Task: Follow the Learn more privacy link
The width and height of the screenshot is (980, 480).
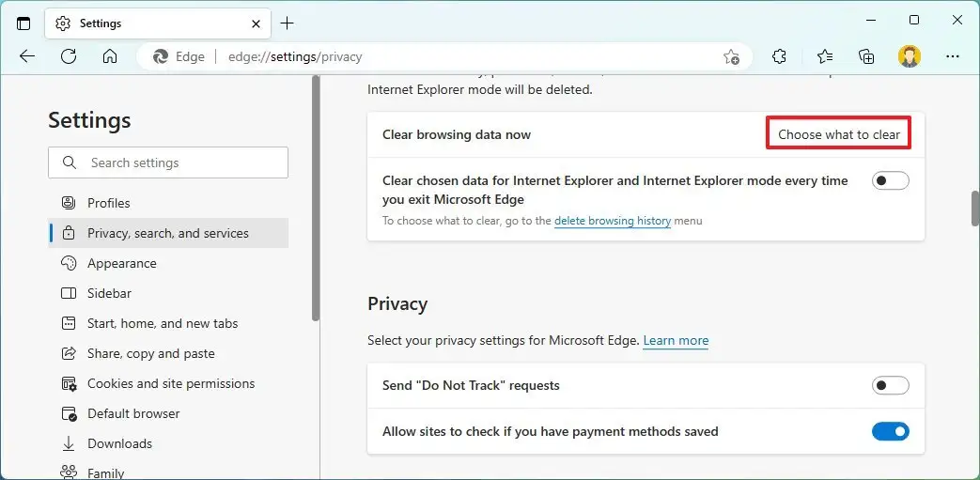Action: pos(676,341)
